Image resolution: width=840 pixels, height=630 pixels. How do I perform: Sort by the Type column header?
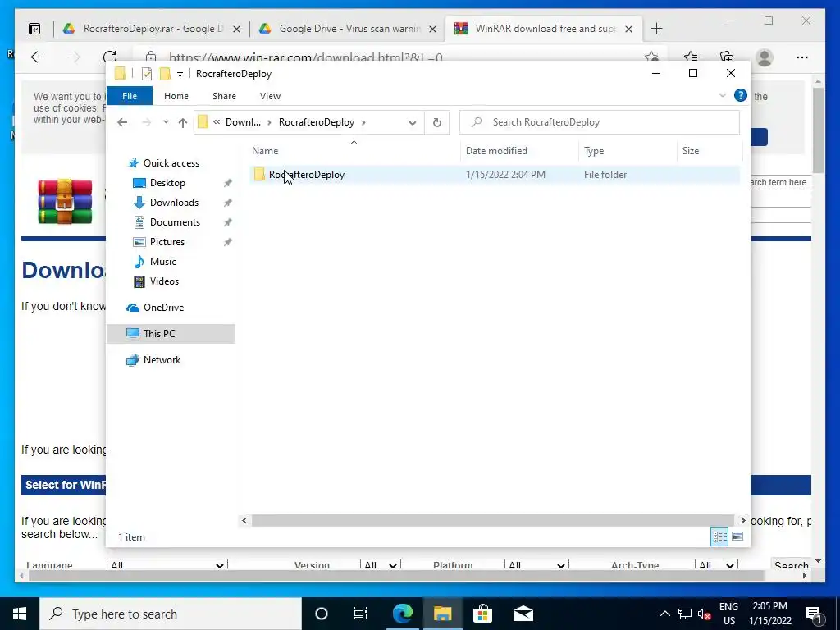[x=628, y=151]
